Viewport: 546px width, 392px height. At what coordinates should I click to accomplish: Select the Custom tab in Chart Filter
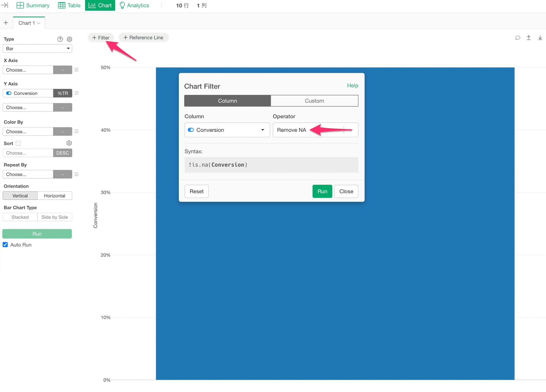click(314, 101)
